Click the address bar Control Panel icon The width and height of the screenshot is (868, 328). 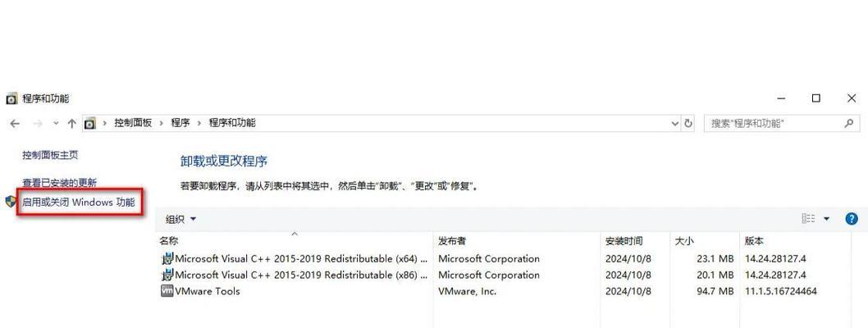tap(89, 123)
